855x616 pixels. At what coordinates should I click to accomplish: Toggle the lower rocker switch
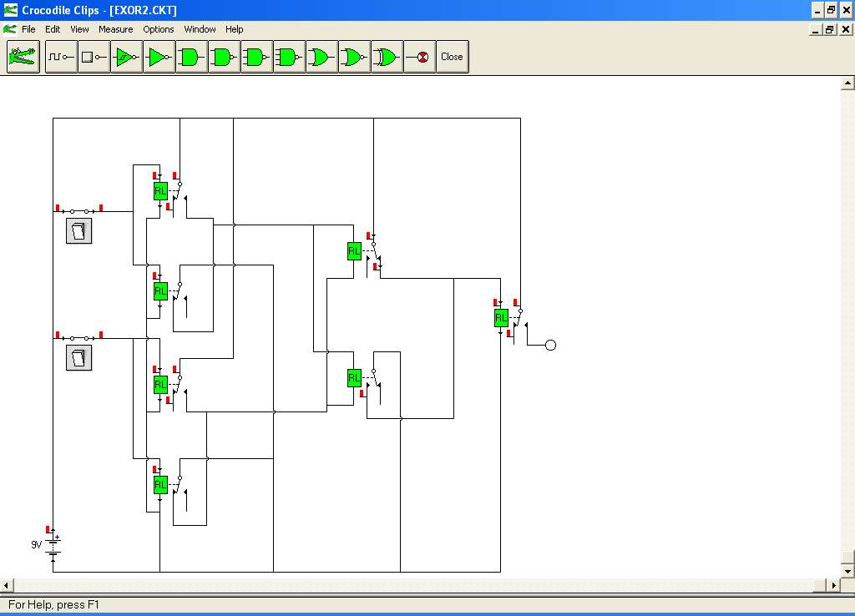pos(79,357)
